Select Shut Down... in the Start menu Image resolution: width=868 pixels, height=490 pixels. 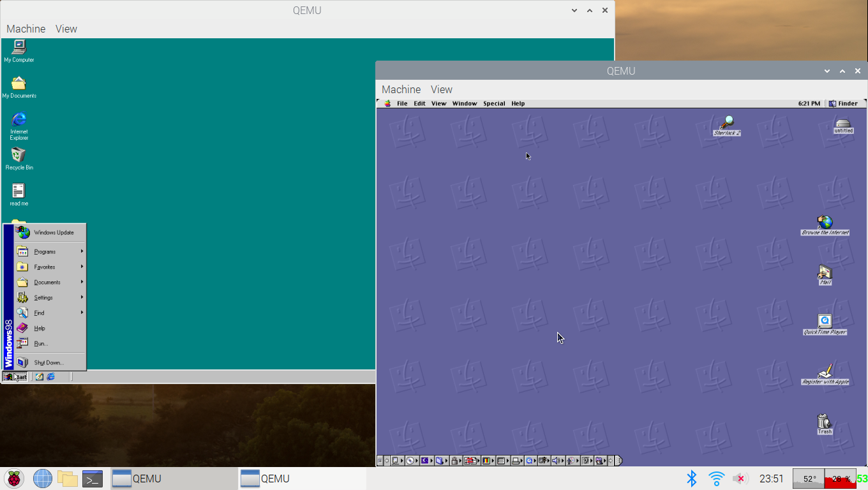tap(50, 362)
